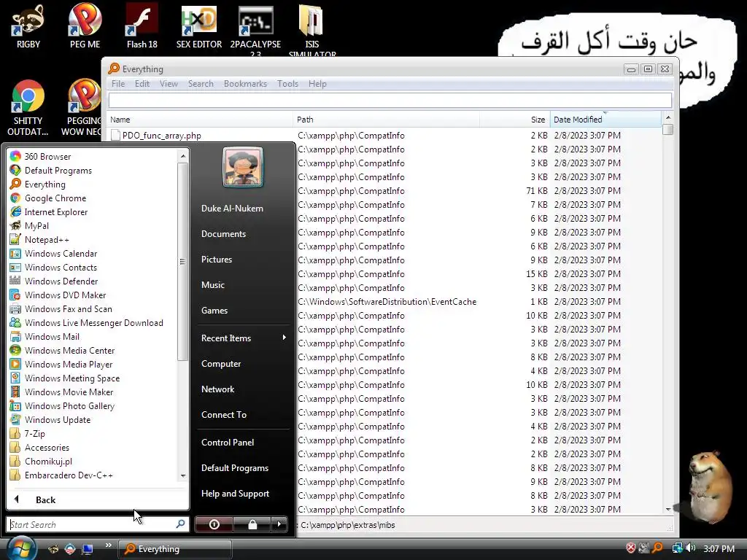Viewport: 747px width, 560px height.
Task: Switch to Everything taskbar button
Action: [x=174, y=548]
